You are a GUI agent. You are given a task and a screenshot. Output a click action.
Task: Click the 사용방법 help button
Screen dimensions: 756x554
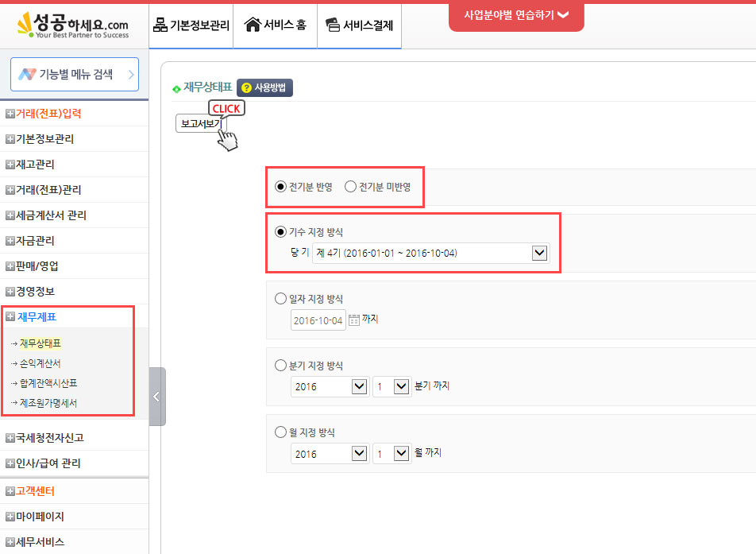(x=264, y=87)
